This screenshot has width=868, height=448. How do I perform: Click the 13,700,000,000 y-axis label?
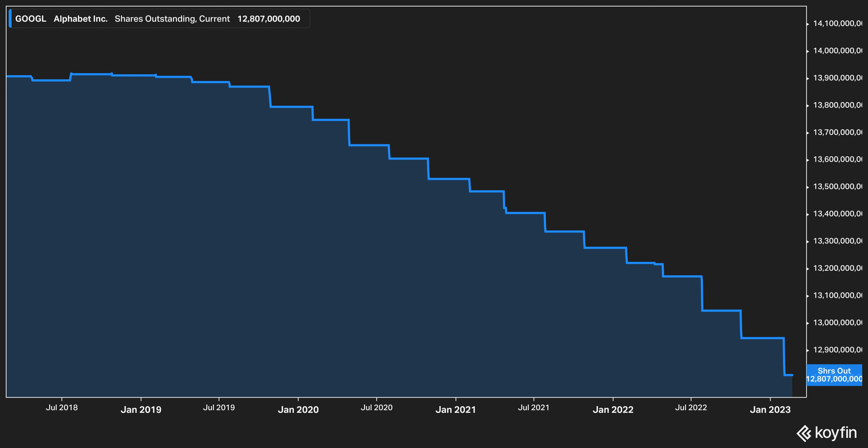click(838, 133)
